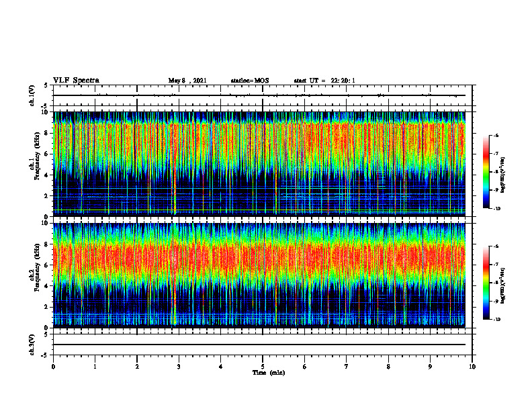Image resolution: width=532 pixels, height=411 pixels.
Task: Click time axis tick label "3"
Action: coord(179,367)
